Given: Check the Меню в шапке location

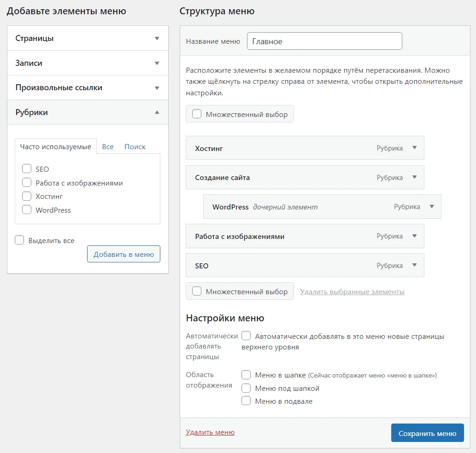Looking at the screenshot, I should [246, 375].
